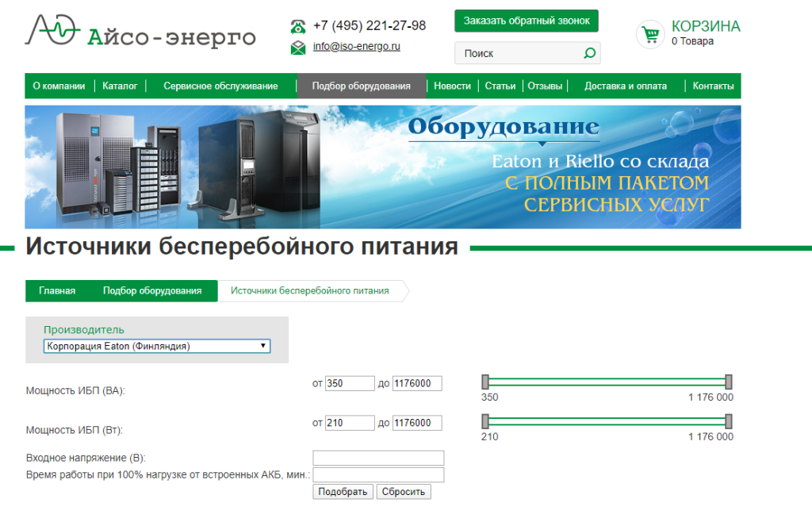
Task: Click the Мощность ИБП (Вт) label
Action: [x=74, y=430]
